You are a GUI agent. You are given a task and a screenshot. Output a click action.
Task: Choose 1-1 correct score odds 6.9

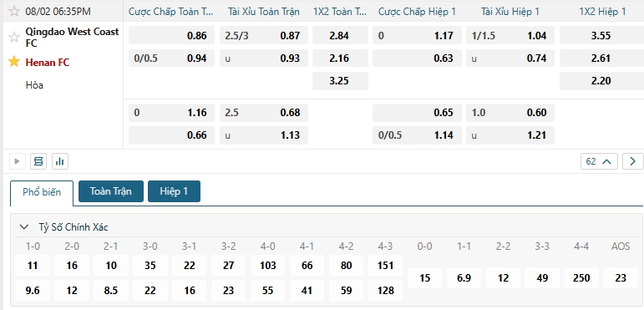pyautogui.click(x=464, y=278)
